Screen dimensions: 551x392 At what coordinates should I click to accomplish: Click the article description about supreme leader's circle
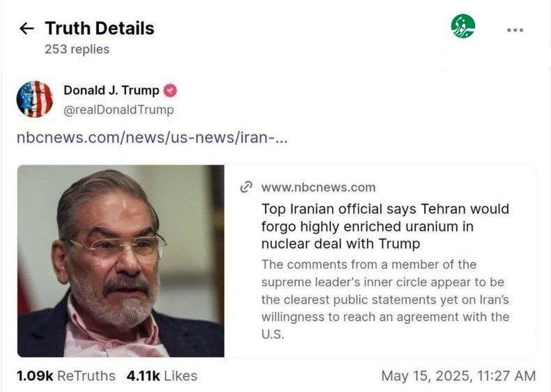(x=385, y=299)
